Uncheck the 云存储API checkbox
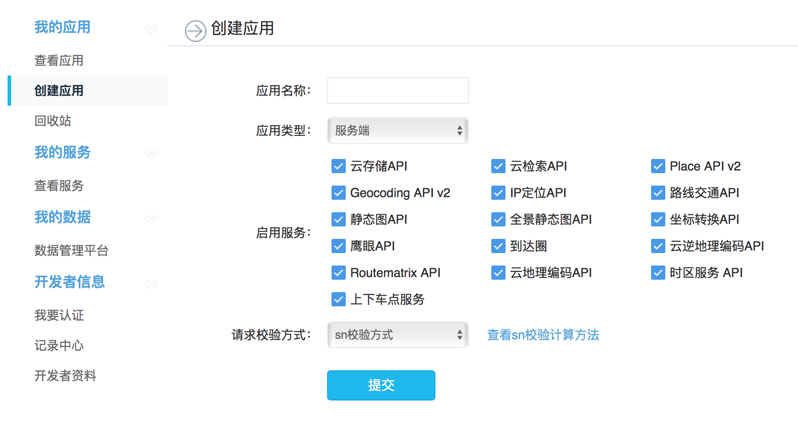Viewport: 798px width, 436px height. pyautogui.click(x=338, y=166)
